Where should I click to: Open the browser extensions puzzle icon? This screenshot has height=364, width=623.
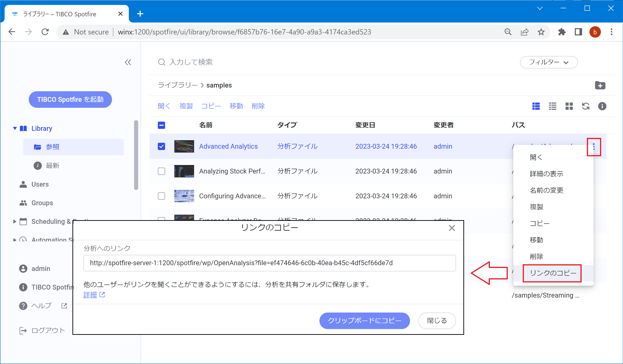click(562, 32)
